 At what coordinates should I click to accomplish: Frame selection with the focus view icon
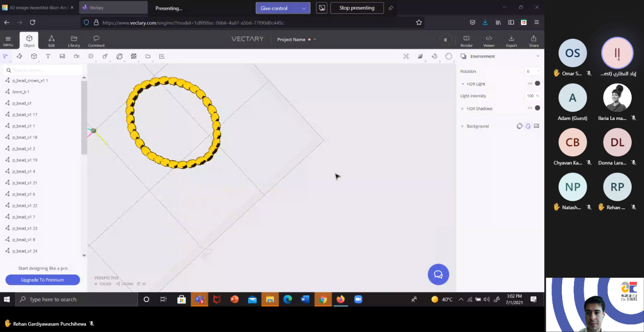406,56
